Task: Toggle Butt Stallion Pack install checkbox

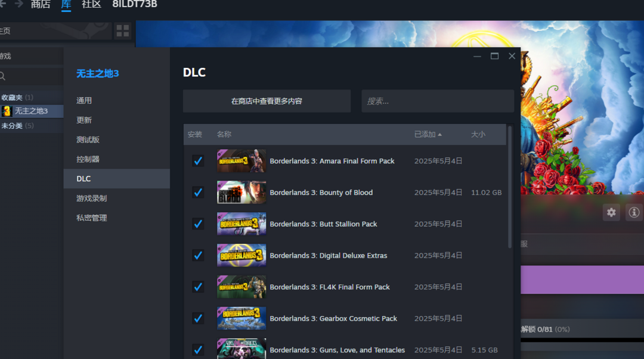Action: [198, 224]
